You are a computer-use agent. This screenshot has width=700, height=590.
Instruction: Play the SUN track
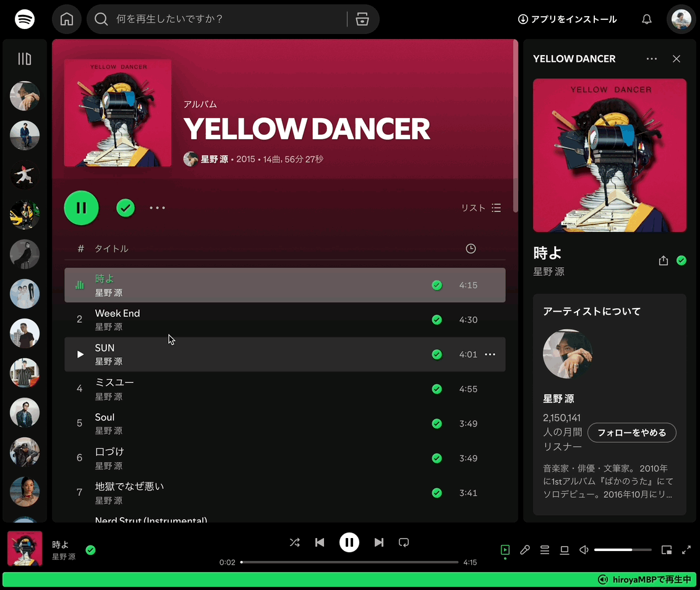point(80,354)
